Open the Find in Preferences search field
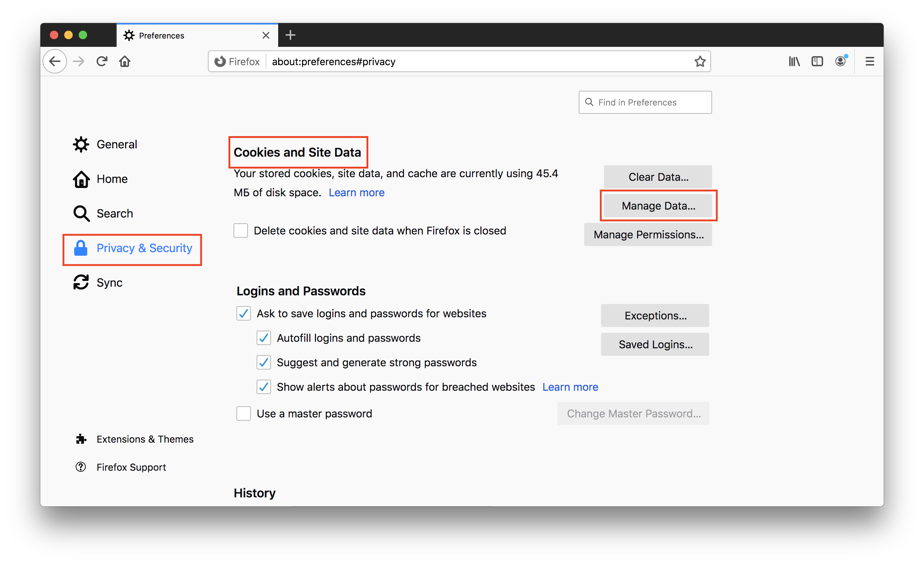This screenshot has height=564, width=924. coord(645,102)
